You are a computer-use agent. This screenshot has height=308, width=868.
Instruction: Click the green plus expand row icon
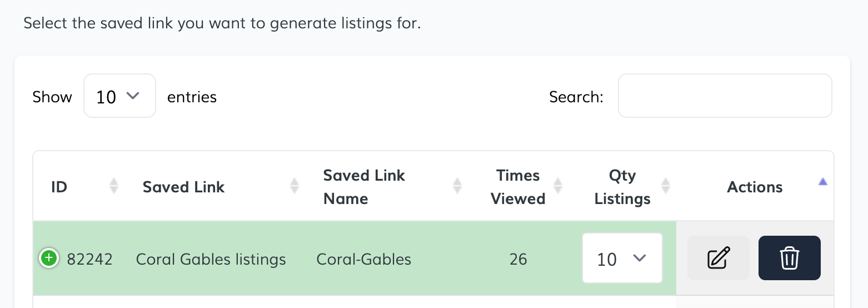pos(49,258)
